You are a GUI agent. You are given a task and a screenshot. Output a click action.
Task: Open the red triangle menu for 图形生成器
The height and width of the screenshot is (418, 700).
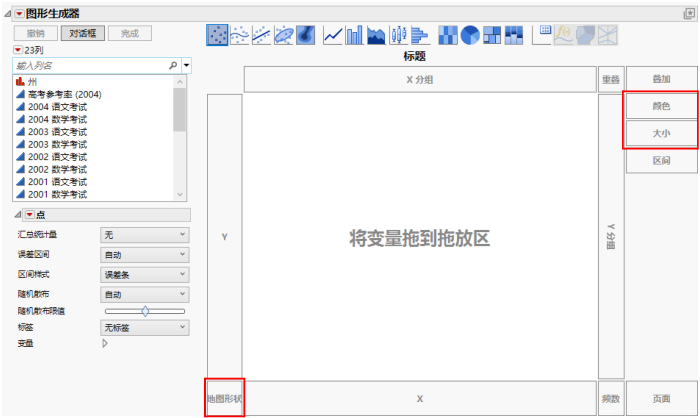point(19,14)
